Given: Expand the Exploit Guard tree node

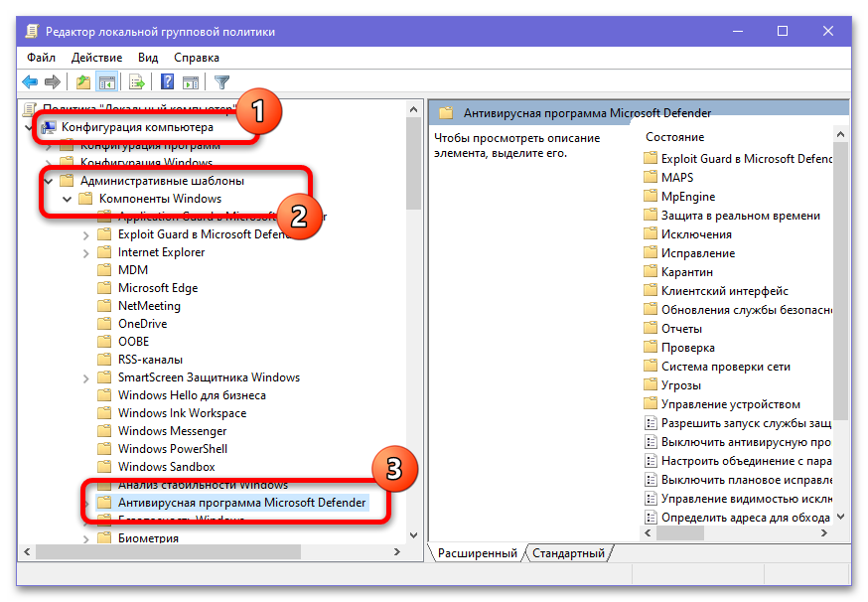Looking at the screenshot, I should 85,235.
